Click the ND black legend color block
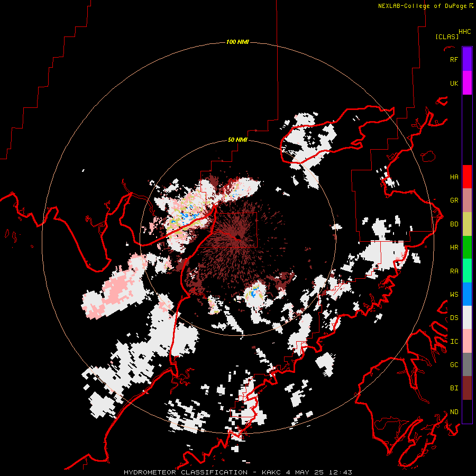 click(x=467, y=411)
